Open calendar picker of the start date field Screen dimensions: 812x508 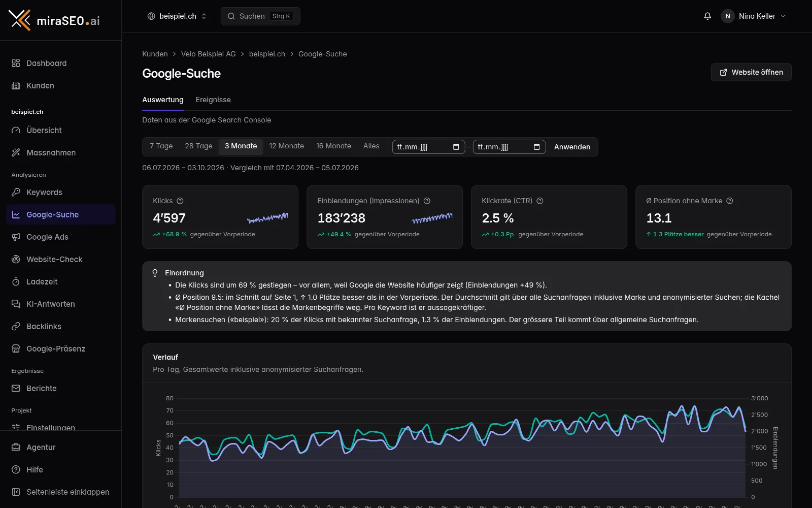coord(456,147)
